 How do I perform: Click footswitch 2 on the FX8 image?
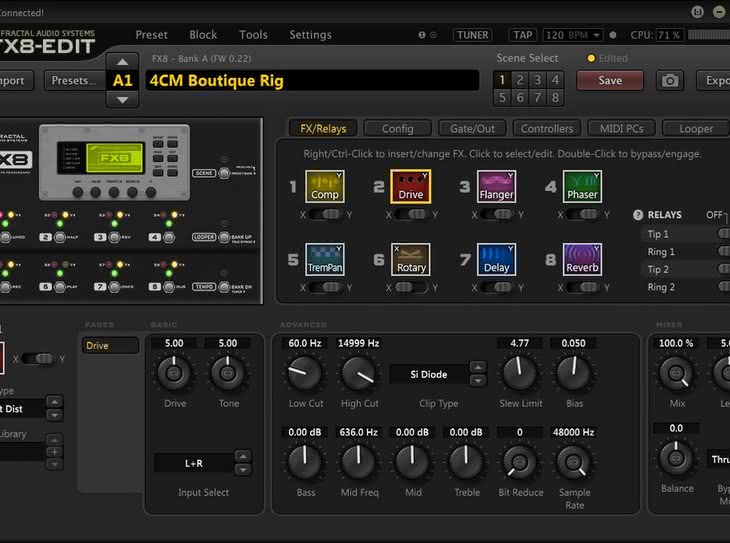point(60,238)
